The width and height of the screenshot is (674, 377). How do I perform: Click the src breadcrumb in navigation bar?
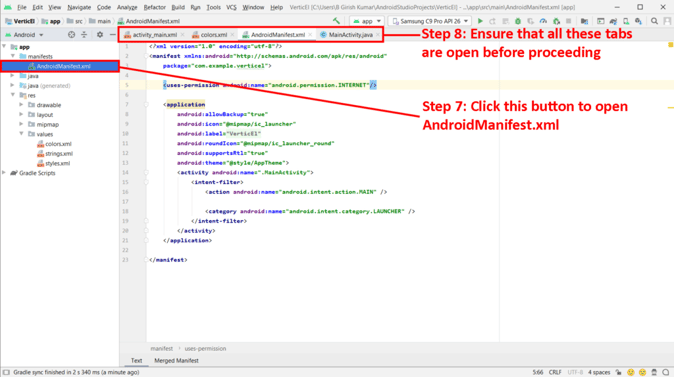(75, 21)
